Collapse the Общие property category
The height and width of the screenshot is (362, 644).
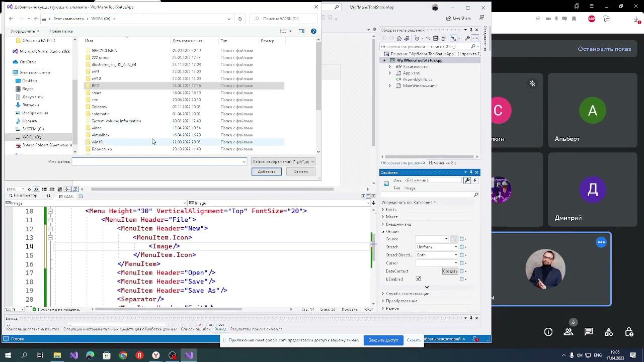pyautogui.click(x=383, y=232)
